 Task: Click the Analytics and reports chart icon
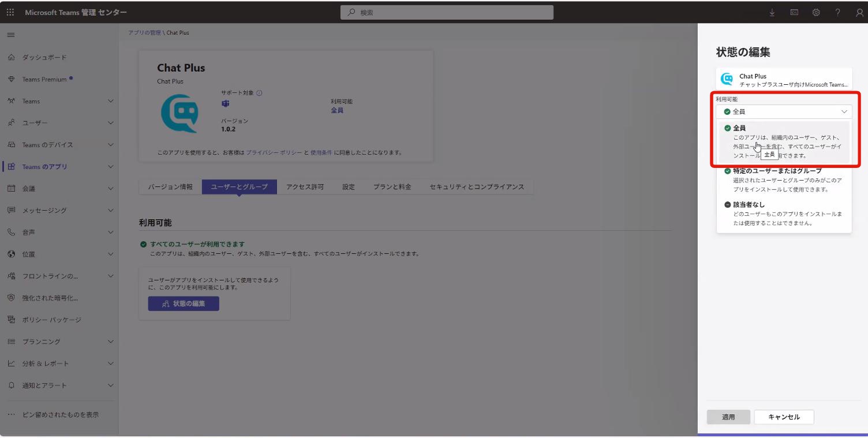coord(11,364)
